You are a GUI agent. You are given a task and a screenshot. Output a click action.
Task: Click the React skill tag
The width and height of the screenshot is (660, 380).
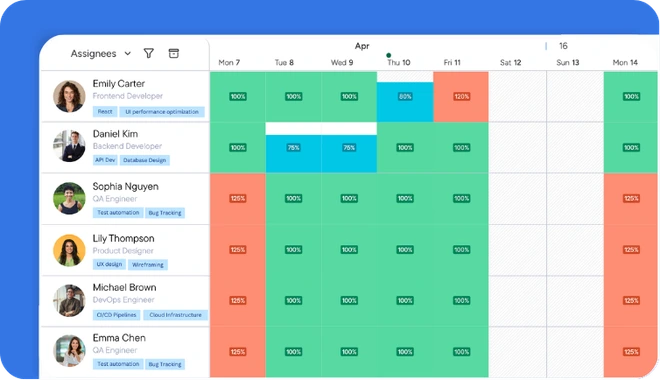105,112
